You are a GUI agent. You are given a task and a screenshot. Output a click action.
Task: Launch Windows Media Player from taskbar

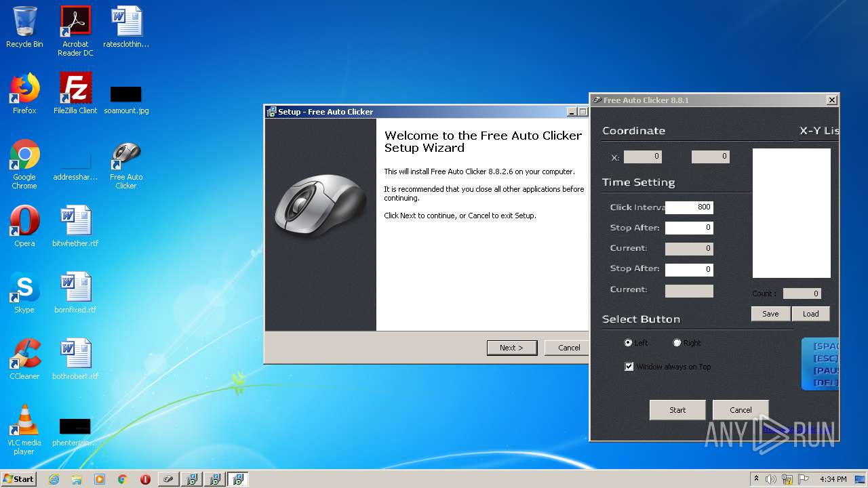[x=100, y=479]
